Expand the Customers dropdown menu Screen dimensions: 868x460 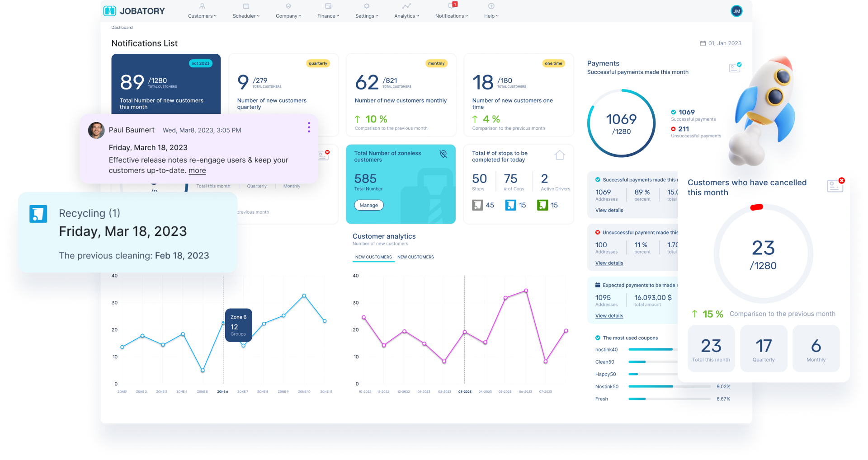(202, 16)
